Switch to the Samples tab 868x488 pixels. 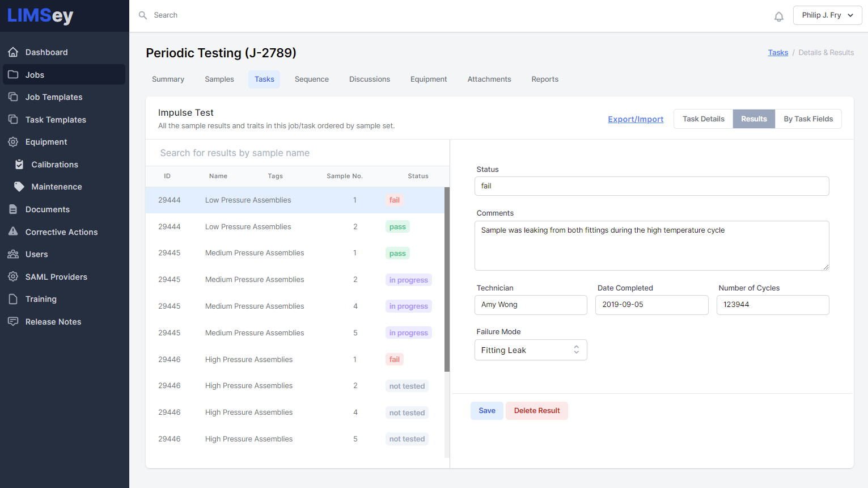tap(219, 79)
